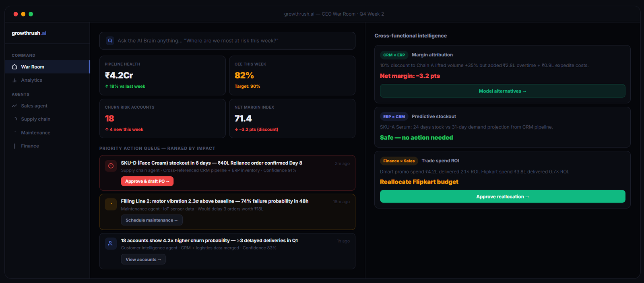Select Supply chain agent in the sidebar
Image resolution: width=644 pixels, height=283 pixels.
pyautogui.click(x=47, y=119)
